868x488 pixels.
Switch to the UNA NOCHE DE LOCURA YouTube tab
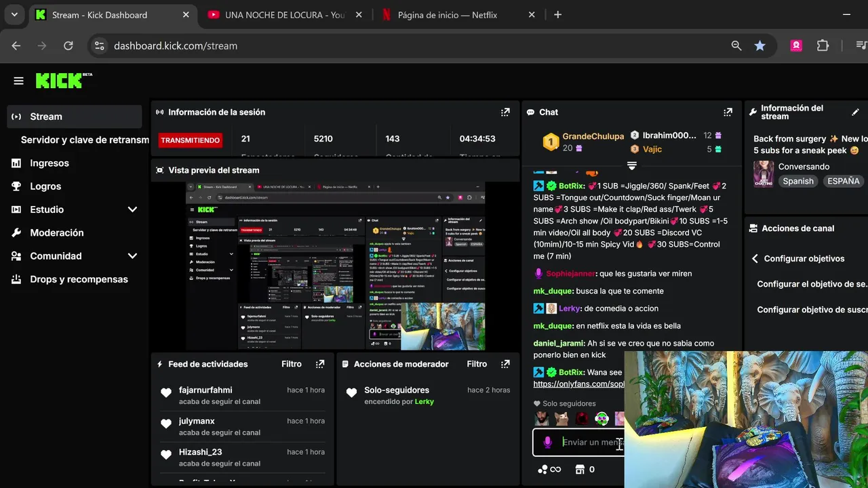coord(285,15)
